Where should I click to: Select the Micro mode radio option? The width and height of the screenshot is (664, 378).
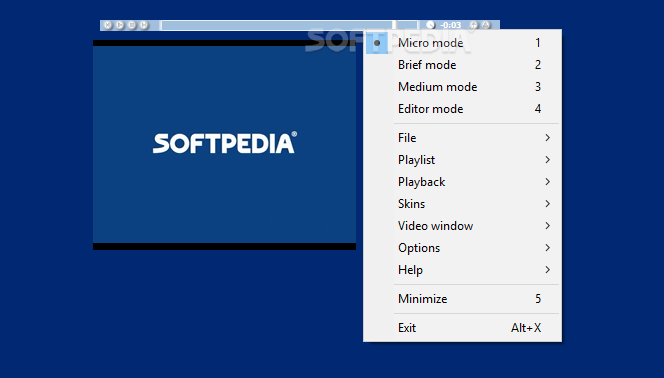click(x=462, y=43)
